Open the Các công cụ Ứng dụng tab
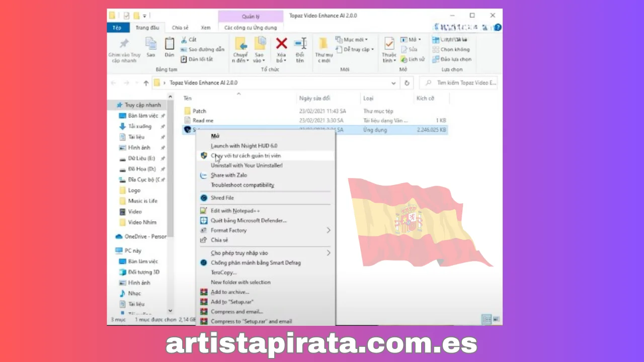 pos(251,28)
